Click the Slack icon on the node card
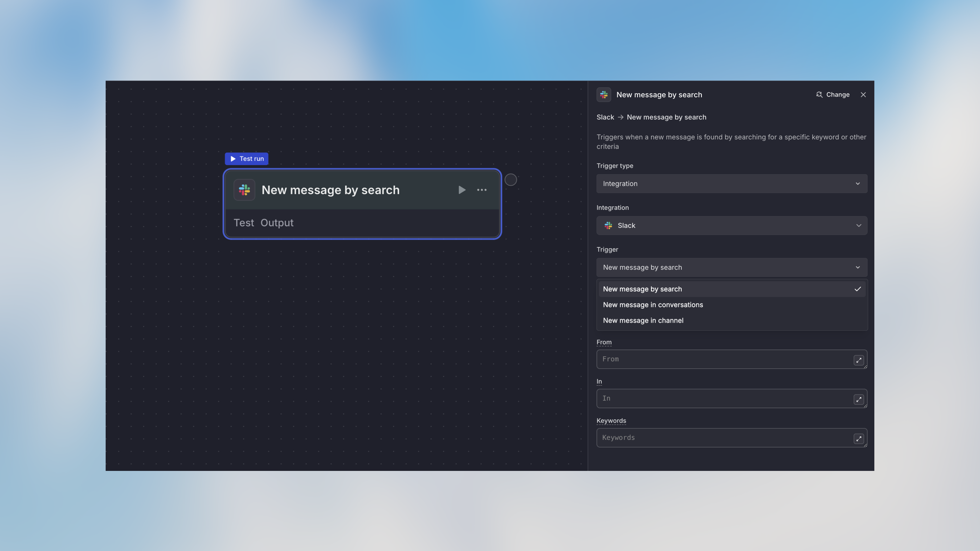The height and width of the screenshot is (551, 980). tap(244, 190)
